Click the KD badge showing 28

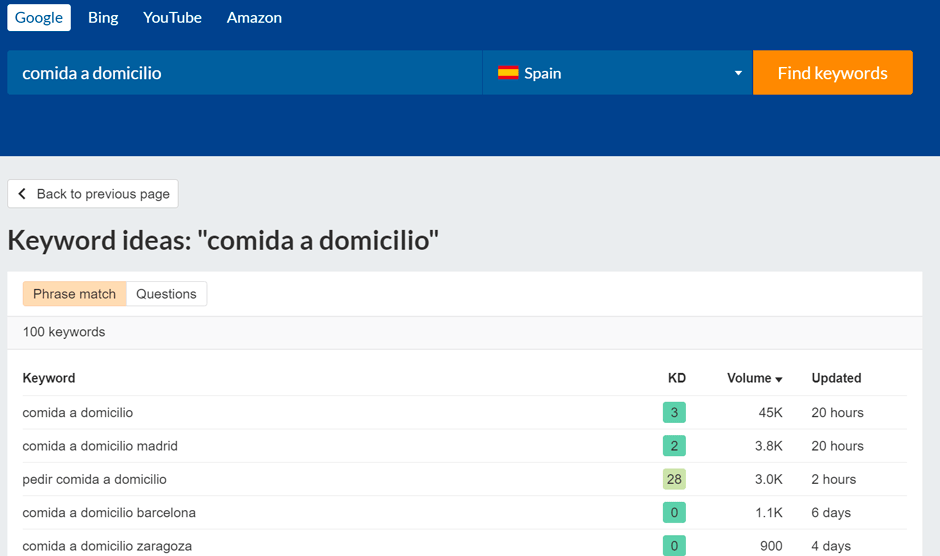coord(674,479)
